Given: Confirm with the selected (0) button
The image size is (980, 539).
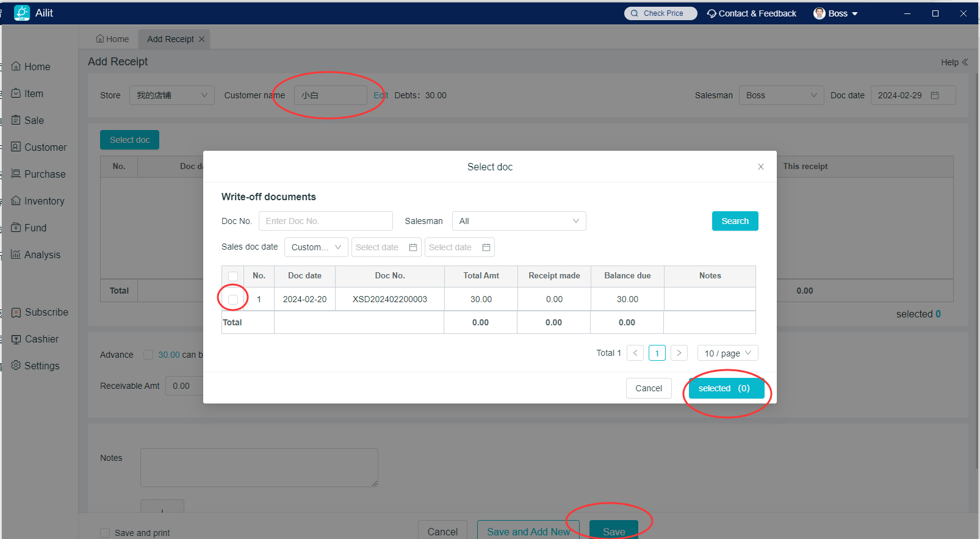Looking at the screenshot, I should click(726, 388).
